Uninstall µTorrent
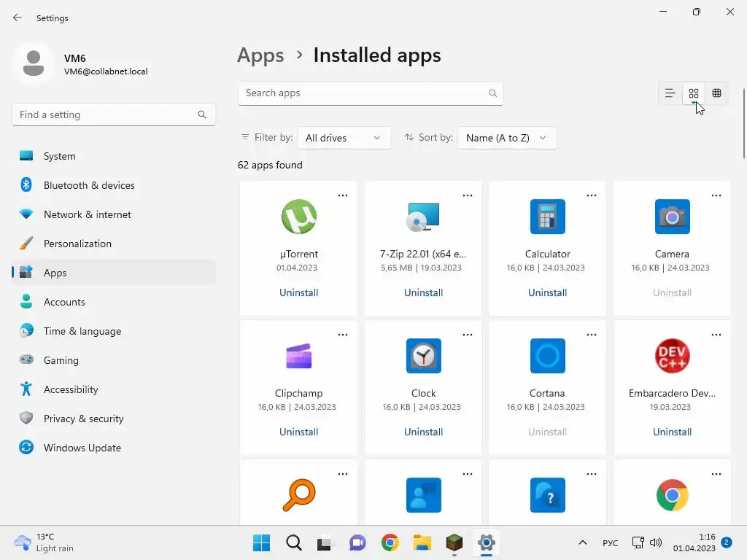Image resolution: width=747 pixels, height=560 pixels. [x=298, y=293]
